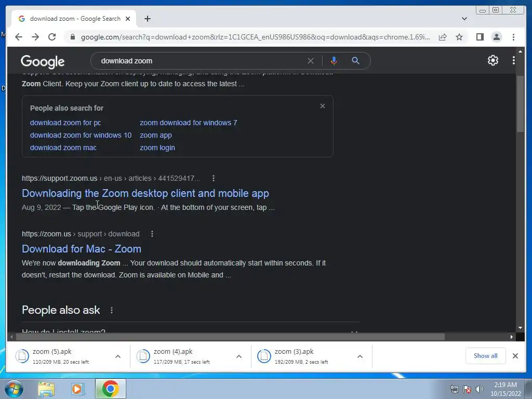Open network status icon in tray
532x399 pixels.
tap(454, 389)
